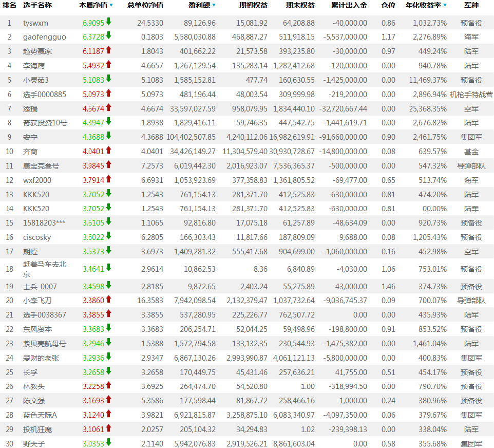Click green down arrow in 野夫子 row
The width and height of the screenshot is (494, 448).
109,442
